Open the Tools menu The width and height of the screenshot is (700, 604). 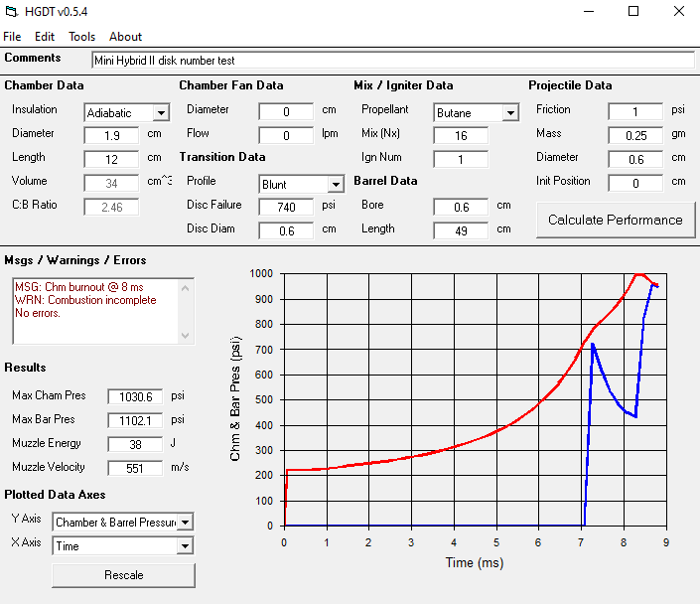click(81, 37)
